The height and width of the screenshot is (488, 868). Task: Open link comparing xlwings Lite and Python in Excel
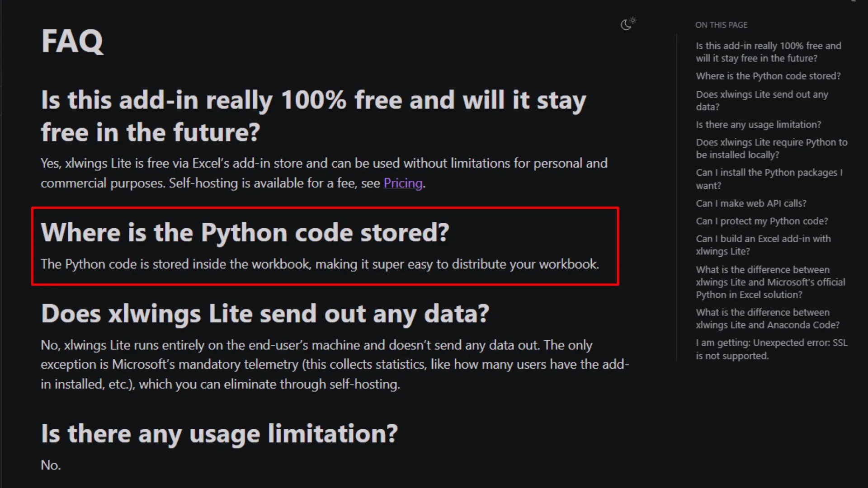pos(769,282)
